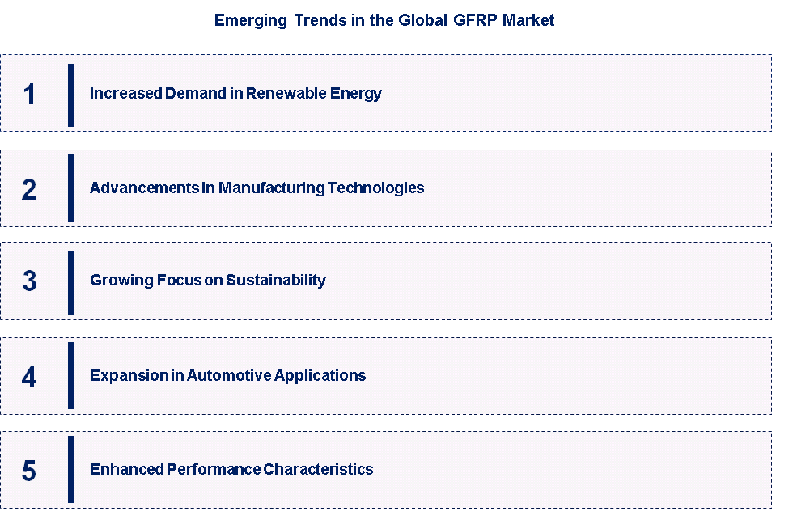The image size is (793, 532).
Task: Click the number 4 badge
Action: point(30,375)
